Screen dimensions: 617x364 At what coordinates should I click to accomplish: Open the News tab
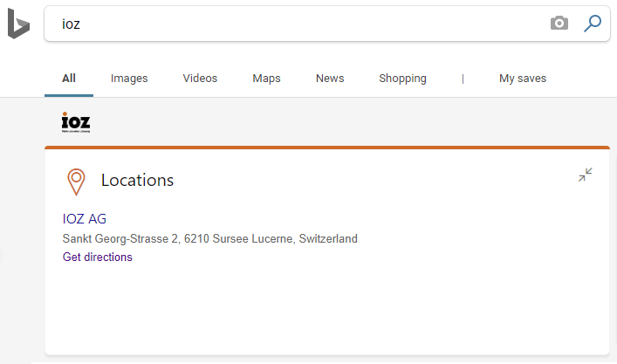point(330,79)
